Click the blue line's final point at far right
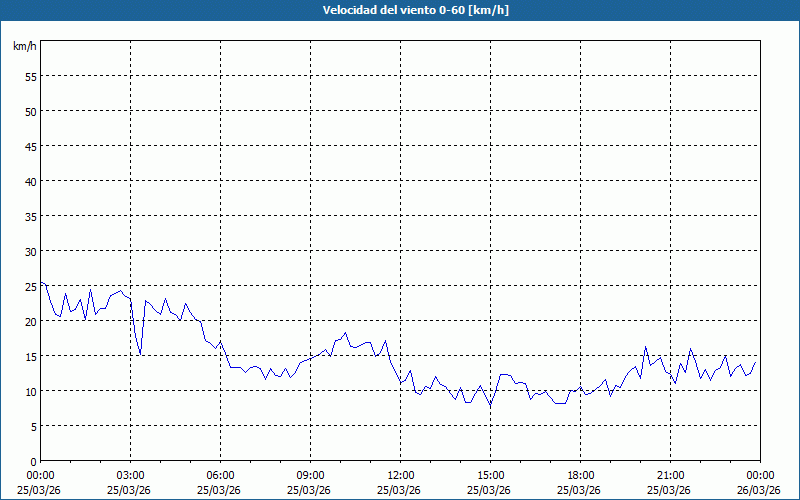Screen dimensions: 800x500 pos(756,363)
